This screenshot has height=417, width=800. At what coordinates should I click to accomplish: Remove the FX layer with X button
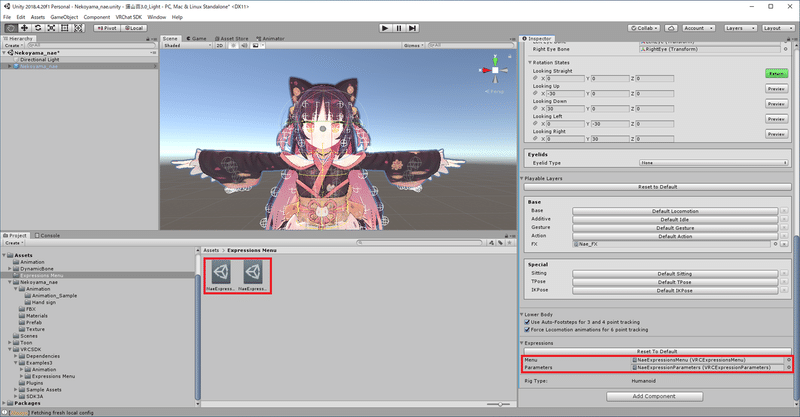coord(784,244)
